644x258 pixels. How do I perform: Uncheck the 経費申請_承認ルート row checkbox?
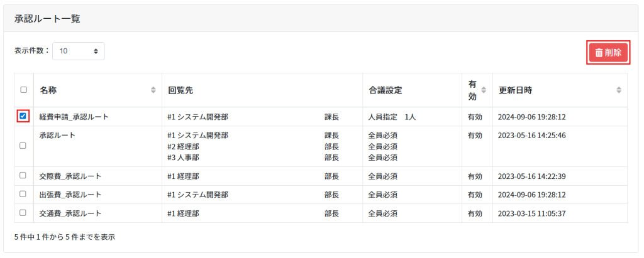[x=23, y=116]
